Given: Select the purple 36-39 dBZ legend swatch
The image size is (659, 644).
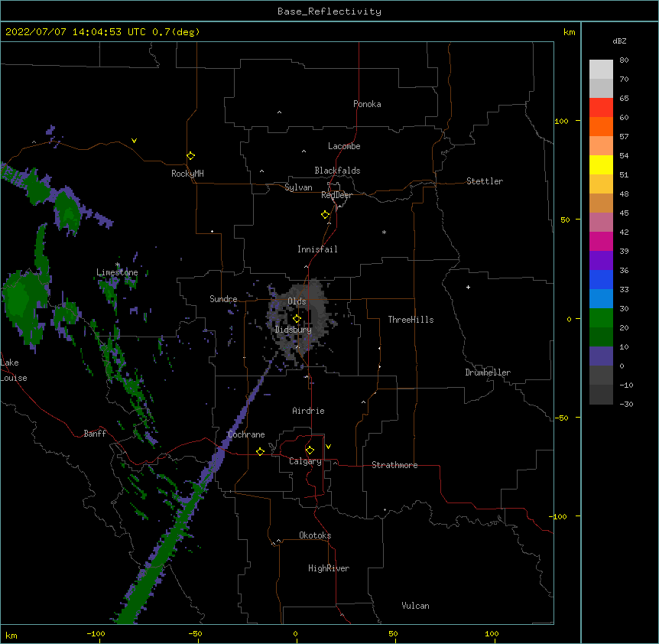Looking at the screenshot, I should tap(601, 261).
